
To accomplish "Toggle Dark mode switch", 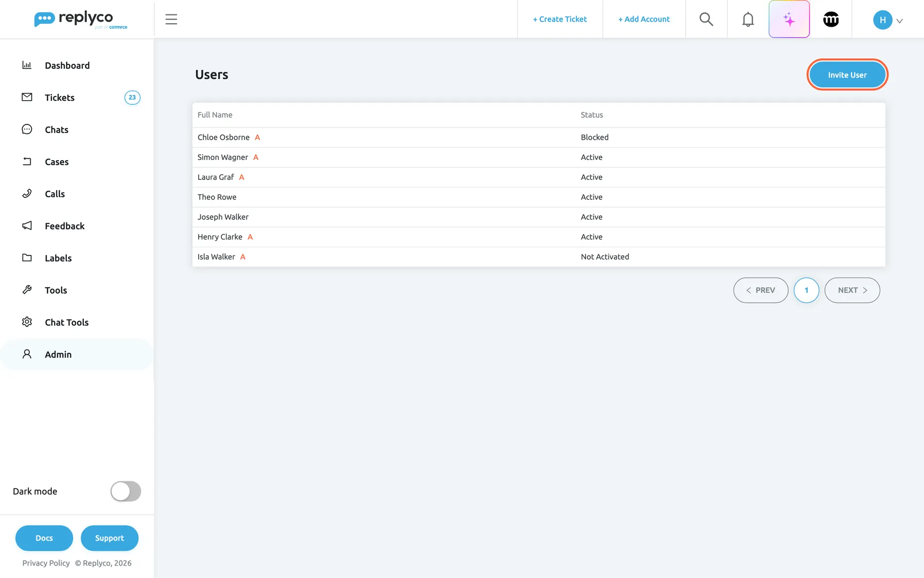I will 126,491.
